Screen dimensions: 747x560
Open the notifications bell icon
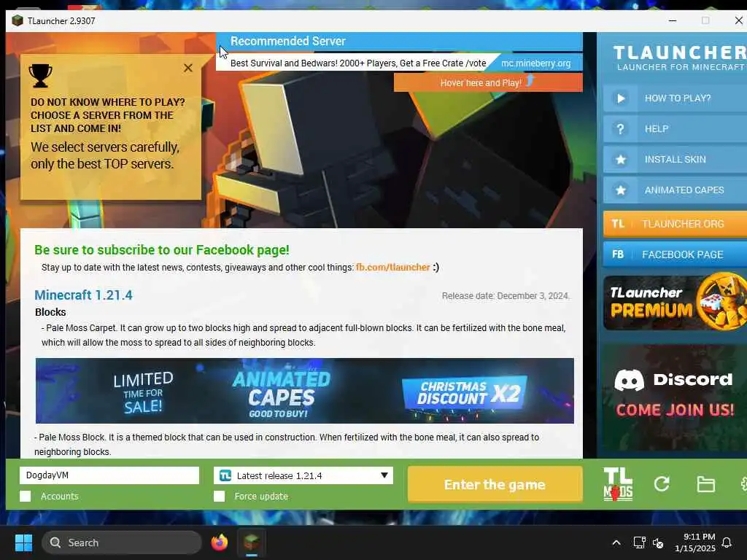coord(727,542)
